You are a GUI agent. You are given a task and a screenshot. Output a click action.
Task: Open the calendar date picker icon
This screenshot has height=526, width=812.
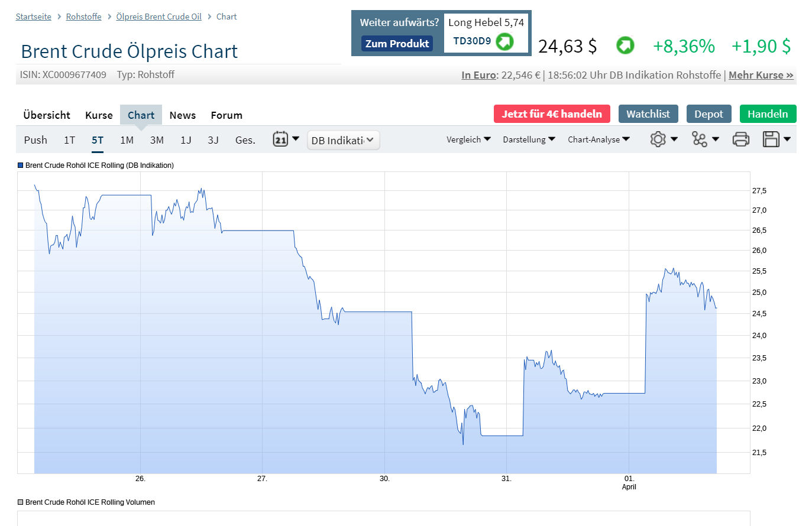[x=279, y=138]
